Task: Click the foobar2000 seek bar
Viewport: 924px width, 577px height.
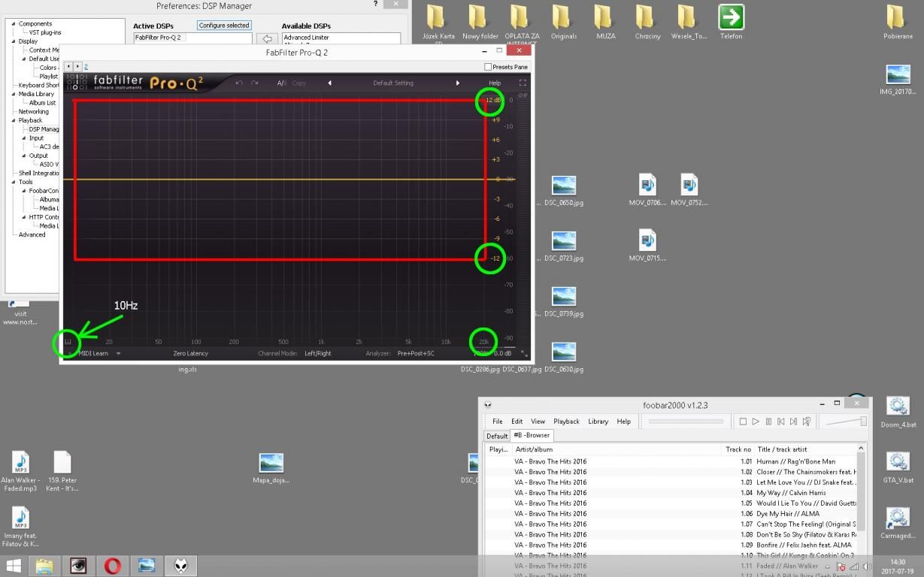Action: 686,421
